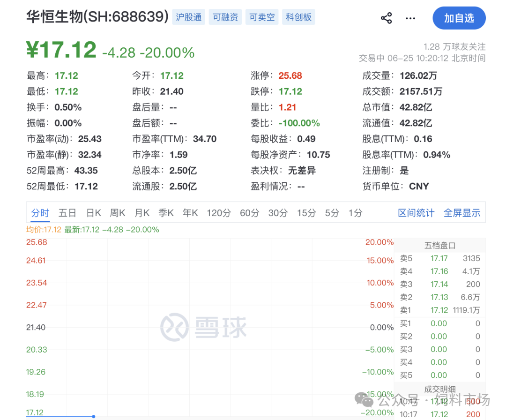Screen dimensions: 506x420
Task: Click the current price ¥17.12
Action: click(x=61, y=50)
